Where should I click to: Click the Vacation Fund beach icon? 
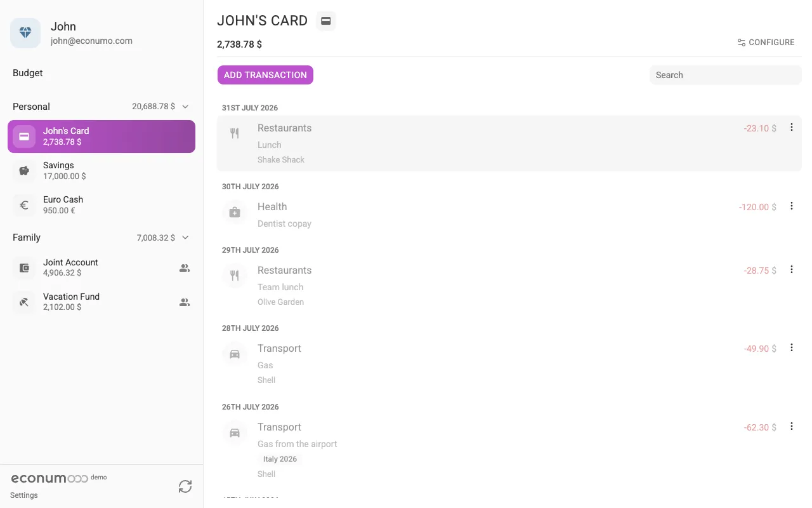(x=24, y=302)
